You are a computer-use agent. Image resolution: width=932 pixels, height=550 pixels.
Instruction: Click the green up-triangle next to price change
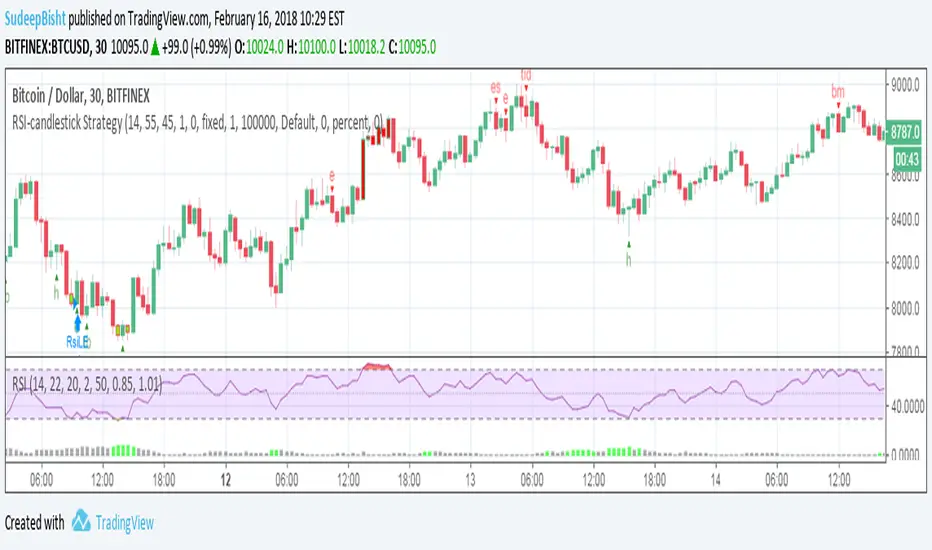(155, 48)
